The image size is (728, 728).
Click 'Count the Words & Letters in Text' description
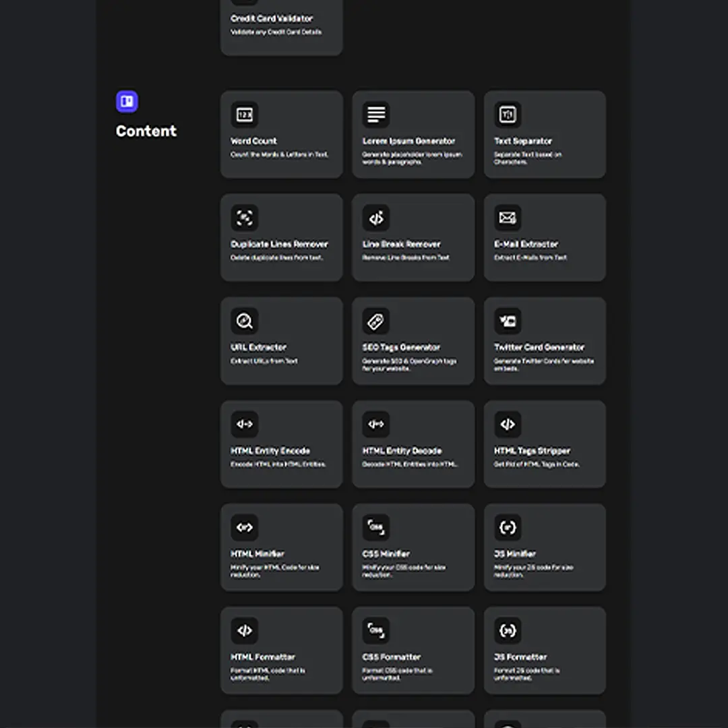click(280, 154)
